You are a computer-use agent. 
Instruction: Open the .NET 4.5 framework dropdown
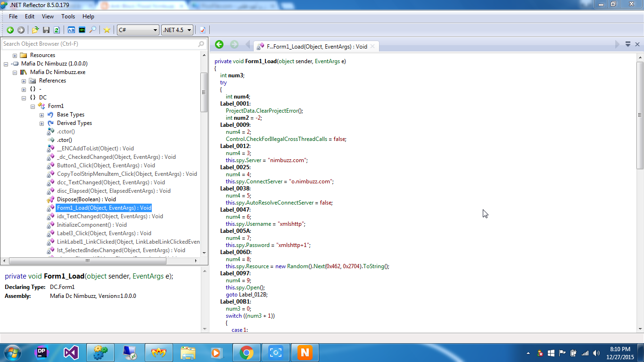[x=177, y=30]
